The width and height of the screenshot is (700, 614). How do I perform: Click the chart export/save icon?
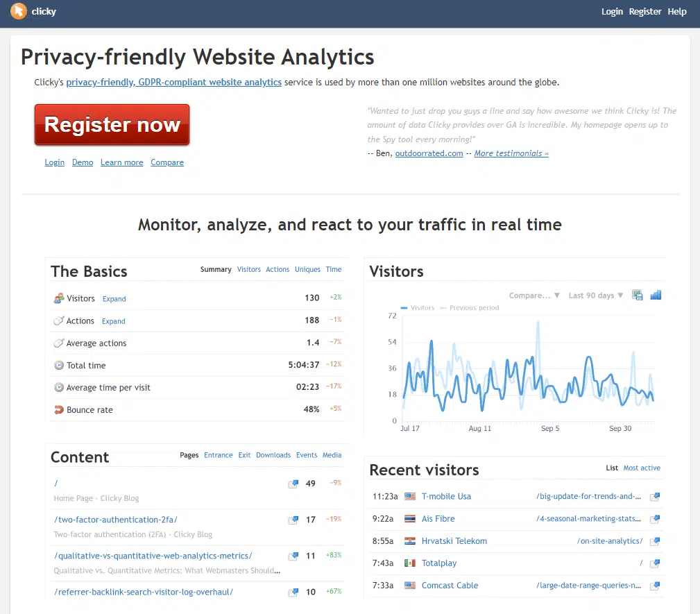coord(638,295)
